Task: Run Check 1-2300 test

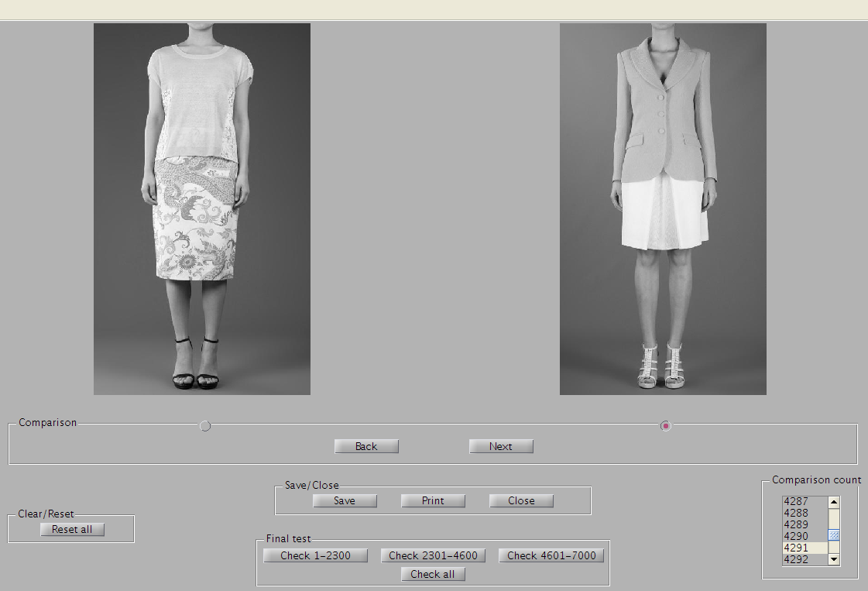Action: point(315,555)
